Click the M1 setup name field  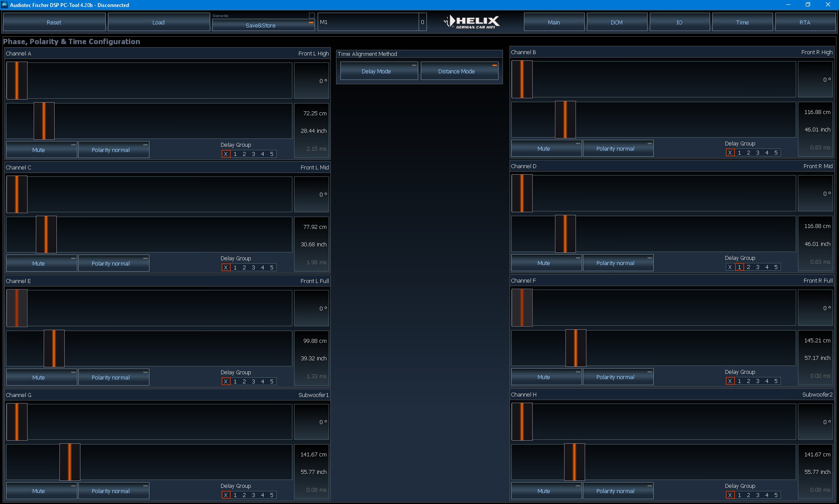[x=368, y=22]
